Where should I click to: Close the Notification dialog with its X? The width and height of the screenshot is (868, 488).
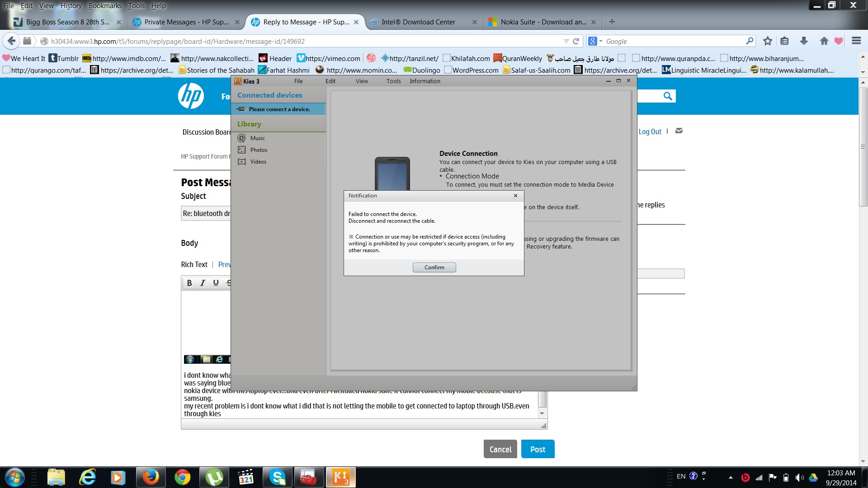tap(515, 196)
